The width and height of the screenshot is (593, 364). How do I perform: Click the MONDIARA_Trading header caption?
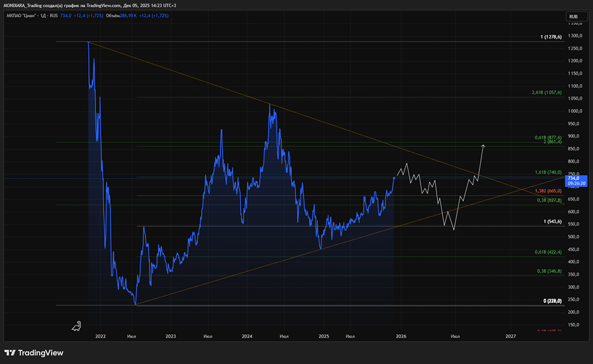pyautogui.click(x=90, y=5)
